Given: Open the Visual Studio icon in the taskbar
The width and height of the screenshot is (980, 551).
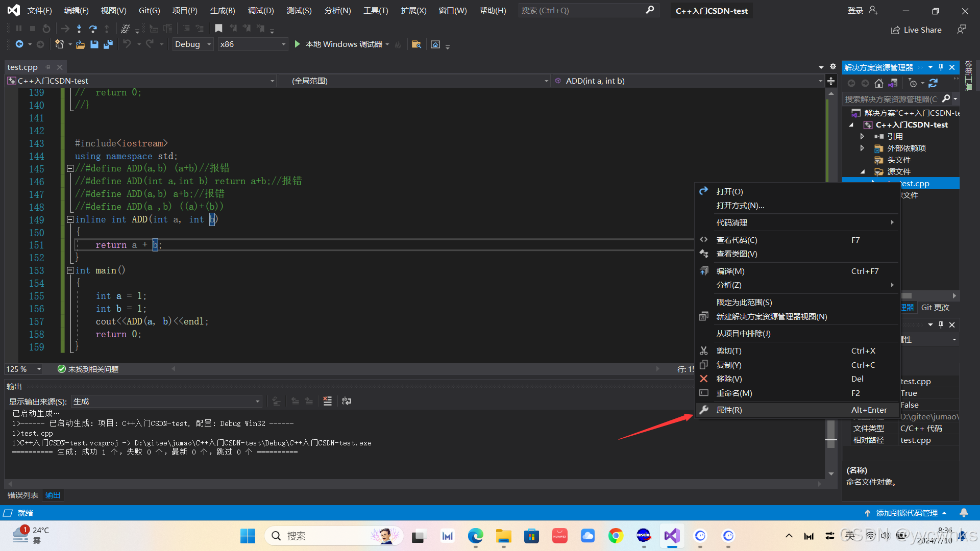Looking at the screenshot, I should coord(672,536).
